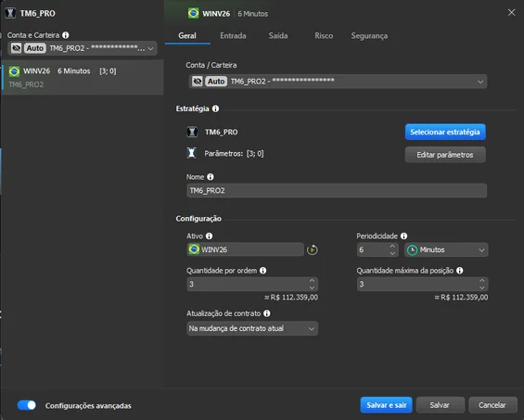Viewport: 524px width, 420px height.
Task: Decrease Quantidade por ordem with down arrow
Action: (x=312, y=287)
